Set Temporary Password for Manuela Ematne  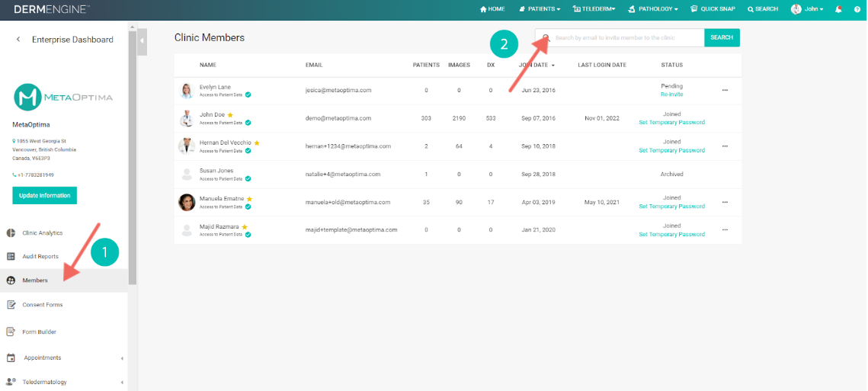[x=672, y=207]
